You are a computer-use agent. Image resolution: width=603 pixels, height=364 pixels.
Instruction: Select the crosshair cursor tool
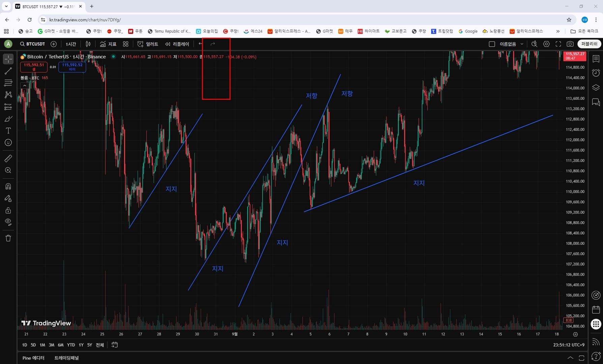pyautogui.click(x=8, y=59)
